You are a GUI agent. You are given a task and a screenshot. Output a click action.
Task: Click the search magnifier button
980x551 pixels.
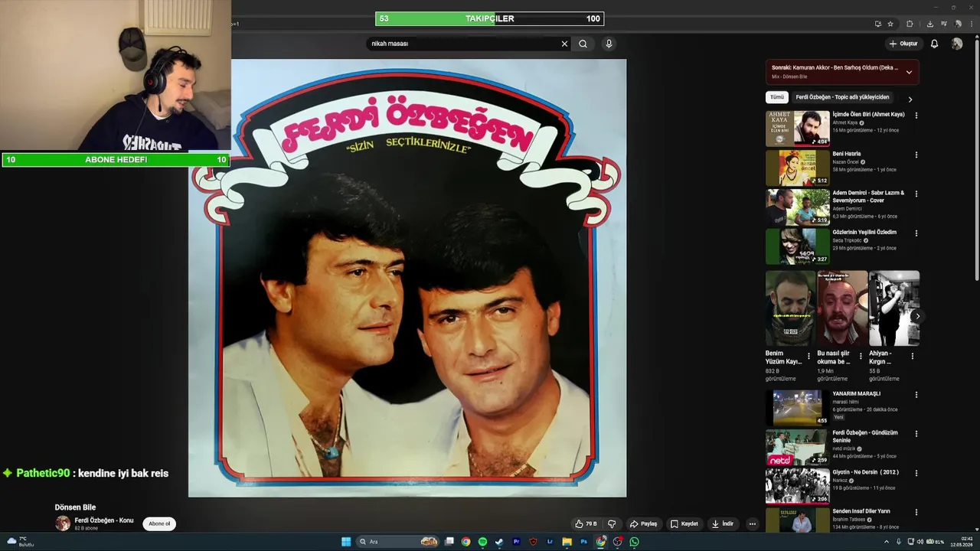[583, 44]
